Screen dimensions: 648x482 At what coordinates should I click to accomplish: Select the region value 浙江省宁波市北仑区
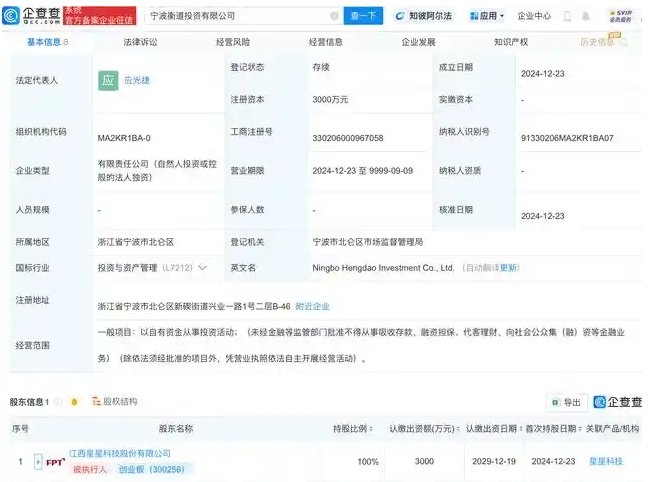136,242
